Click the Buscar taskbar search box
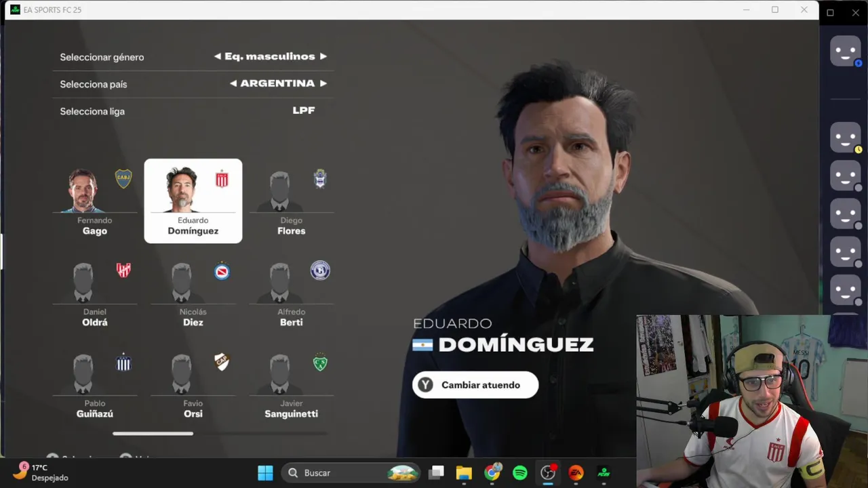Viewport: 868px width, 488px height. [x=351, y=472]
